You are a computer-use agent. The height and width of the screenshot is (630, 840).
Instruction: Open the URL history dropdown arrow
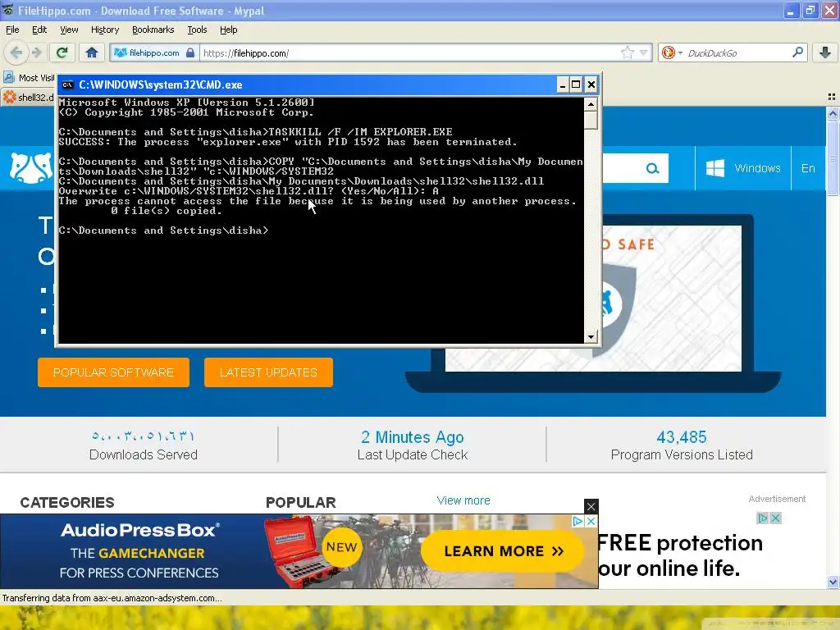tap(643, 52)
